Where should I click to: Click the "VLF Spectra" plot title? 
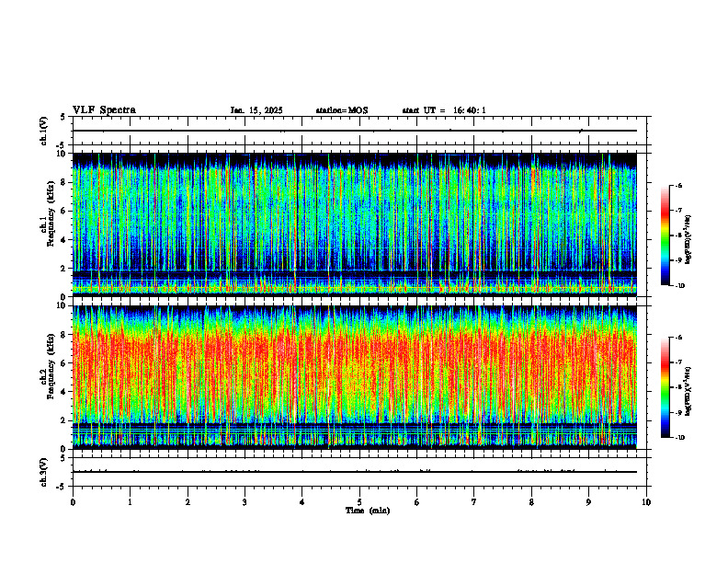click(104, 110)
